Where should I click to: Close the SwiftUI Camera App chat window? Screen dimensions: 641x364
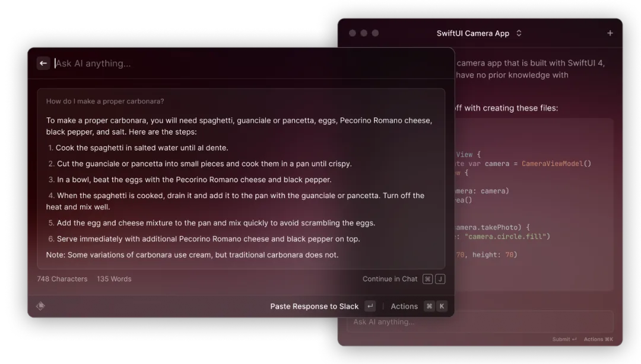pyautogui.click(x=353, y=33)
